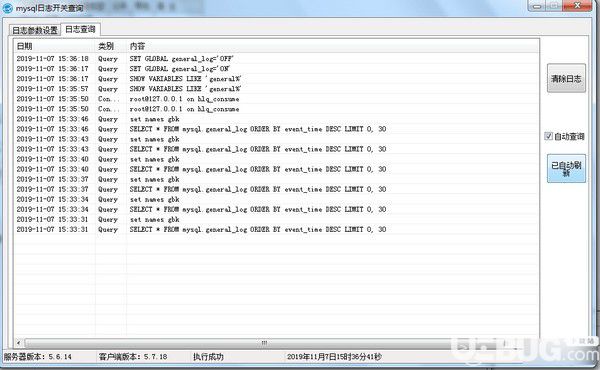Switch to the 日志参数设置 tab
This screenshot has width=600, height=370.
click(x=35, y=30)
